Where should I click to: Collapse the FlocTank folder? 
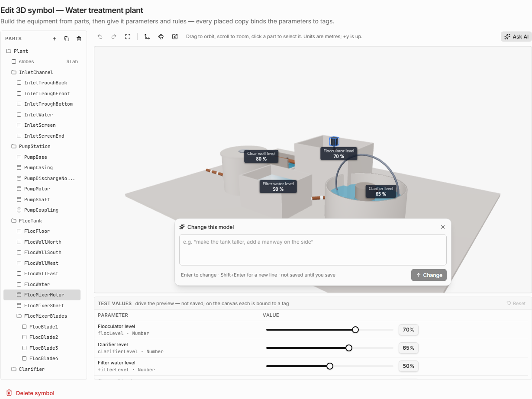pyautogui.click(x=14, y=221)
